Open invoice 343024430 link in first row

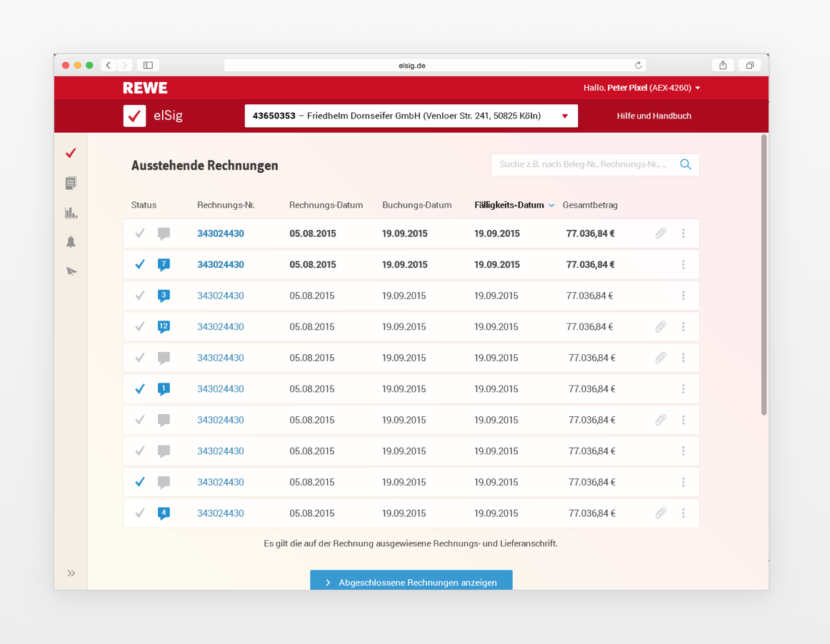click(221, 233)
